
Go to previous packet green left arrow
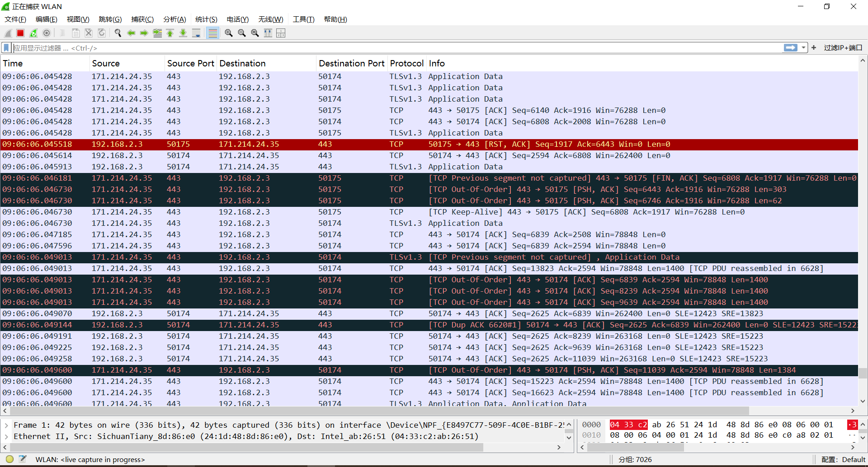point(131,33)
